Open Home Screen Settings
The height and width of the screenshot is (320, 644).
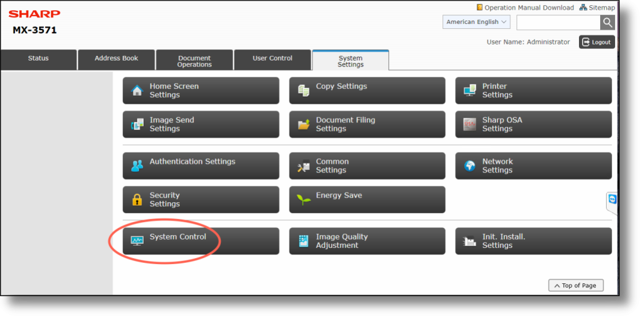pos(201,91)
